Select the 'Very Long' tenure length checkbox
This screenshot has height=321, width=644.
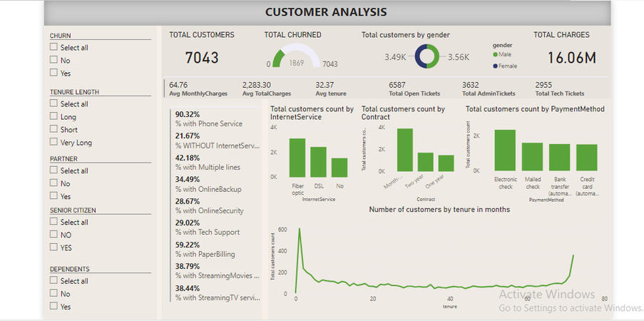point(53,143)
